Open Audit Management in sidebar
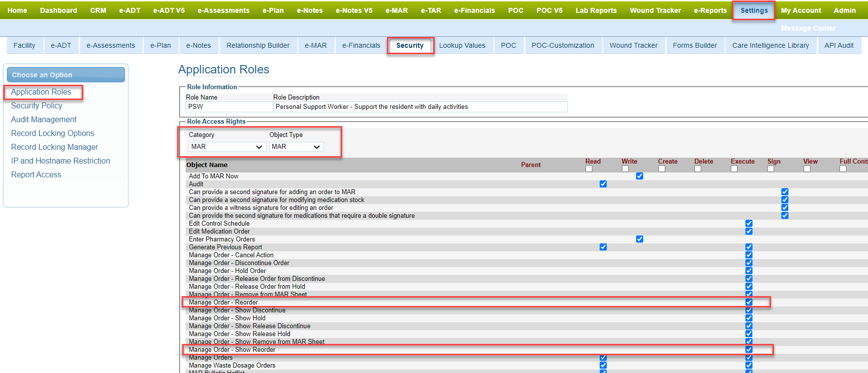Viewport: 868px width, 373px height. (44, 119)
